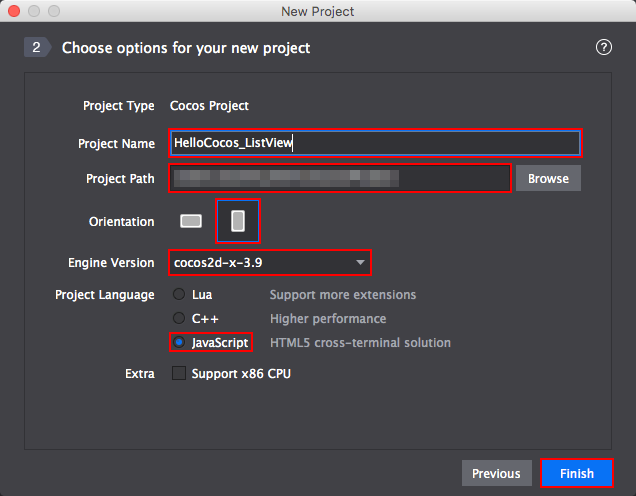Select landscape orientation icon
The height and width of the screenshot is (496, 636).
[x=191, y=221]
